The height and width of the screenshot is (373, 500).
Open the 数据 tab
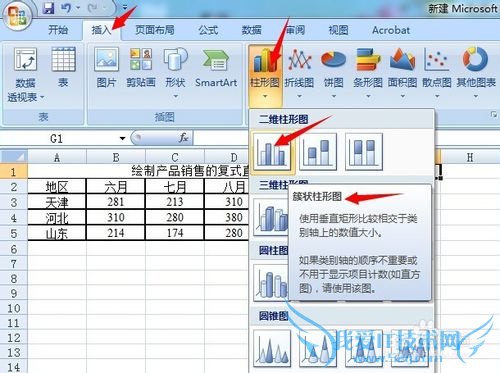pos(251,30)
